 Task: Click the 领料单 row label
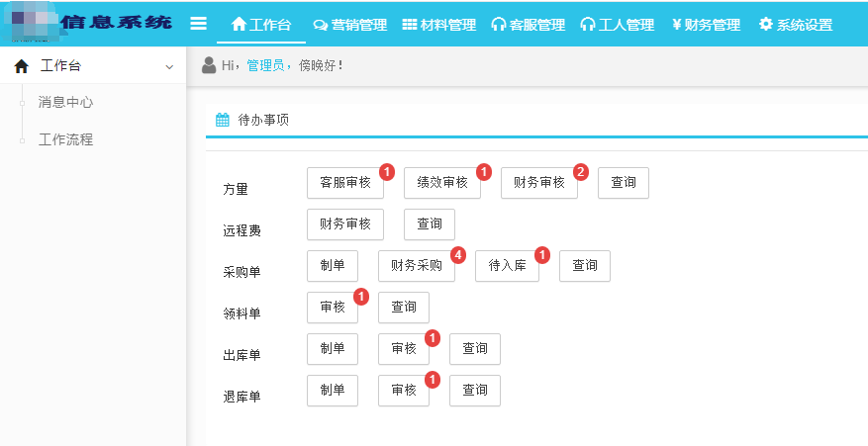(x=241, y=313)
